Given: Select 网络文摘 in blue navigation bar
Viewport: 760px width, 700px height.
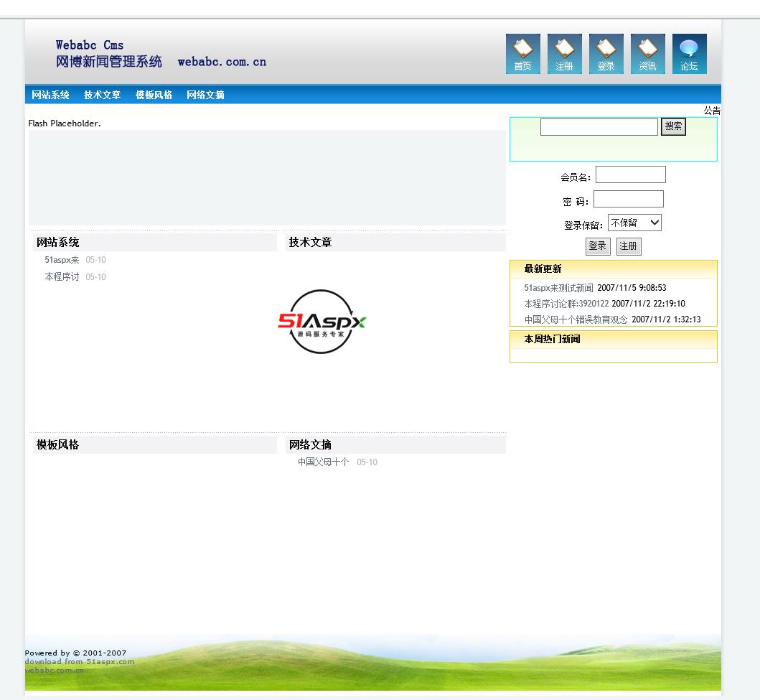Looking at the screenshot, I should 205,95.
